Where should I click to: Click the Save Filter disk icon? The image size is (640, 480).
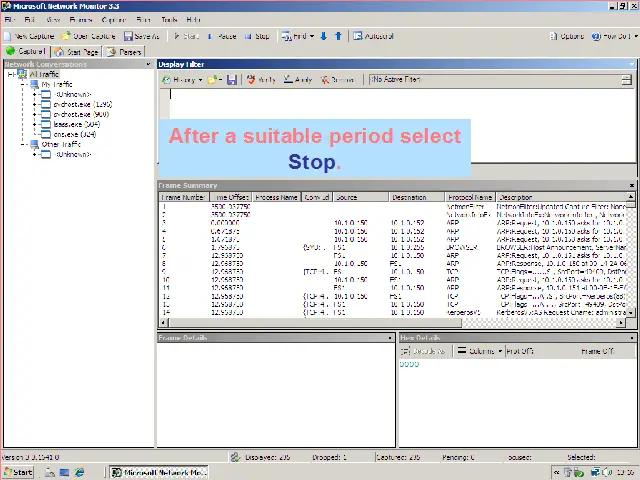[232, 80]
